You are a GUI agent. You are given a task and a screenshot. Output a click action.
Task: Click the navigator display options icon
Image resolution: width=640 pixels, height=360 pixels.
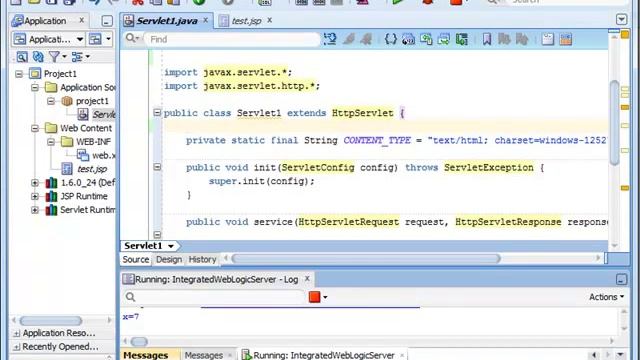coord(77,57)
